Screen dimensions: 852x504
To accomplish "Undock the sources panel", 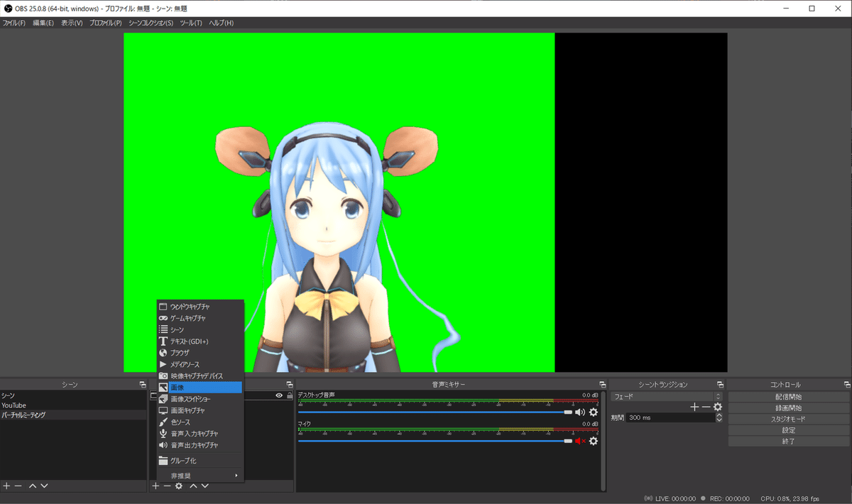I will 289,384.
